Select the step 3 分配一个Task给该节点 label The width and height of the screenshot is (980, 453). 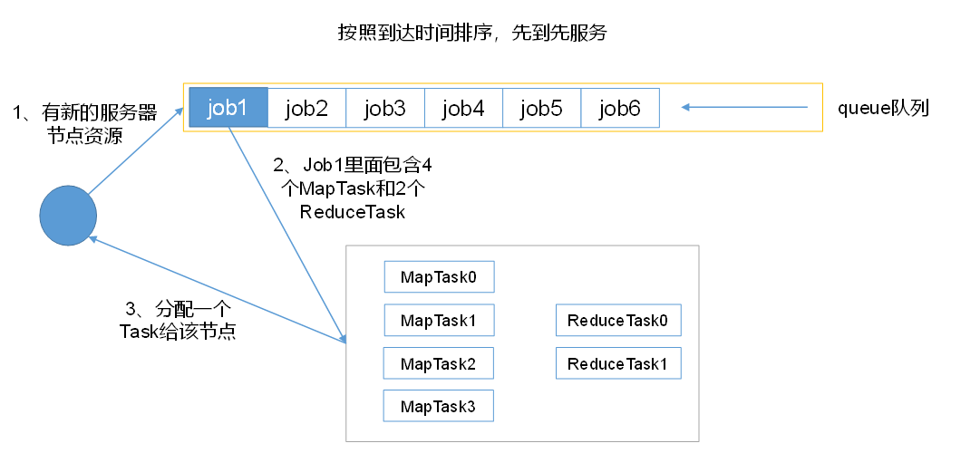point(178,319)
